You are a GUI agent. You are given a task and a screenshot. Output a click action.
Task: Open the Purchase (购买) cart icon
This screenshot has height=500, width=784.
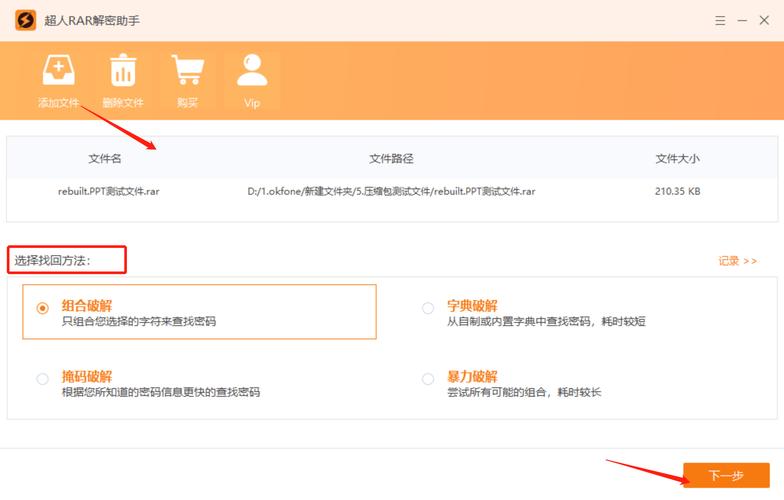[x=188, y=70]
